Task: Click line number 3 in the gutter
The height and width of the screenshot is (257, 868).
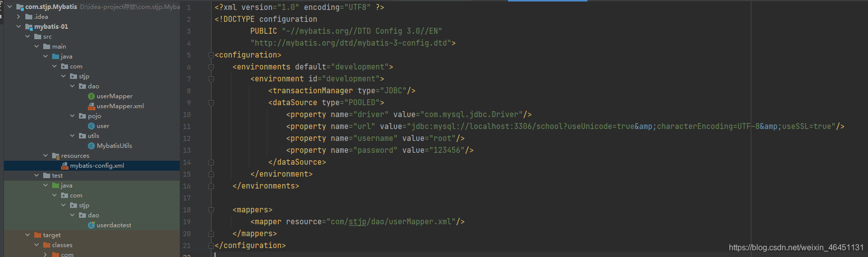Action: (x=189, y=31)
